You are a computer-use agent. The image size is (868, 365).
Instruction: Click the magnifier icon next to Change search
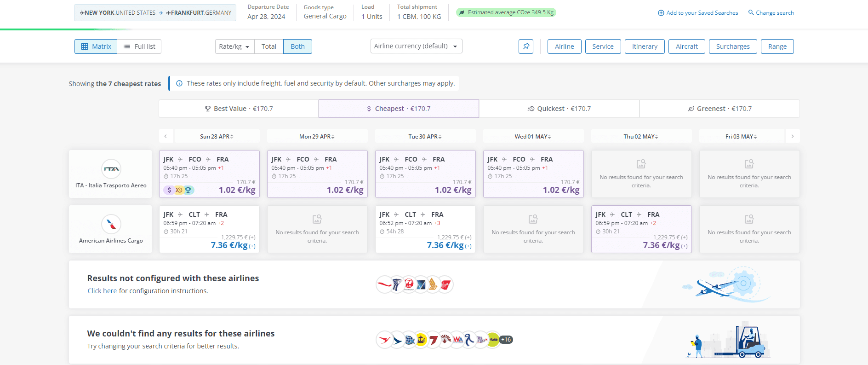(x=751, y=12)
